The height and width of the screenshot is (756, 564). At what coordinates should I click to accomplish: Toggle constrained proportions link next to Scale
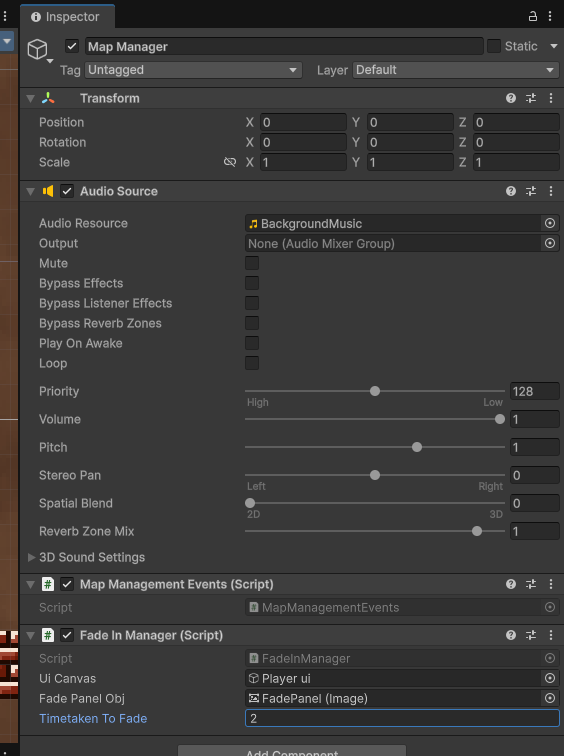[230, 162]
